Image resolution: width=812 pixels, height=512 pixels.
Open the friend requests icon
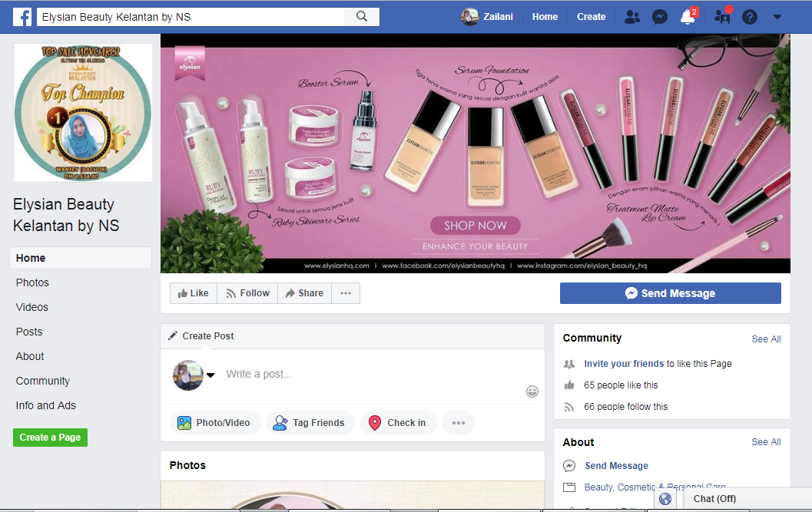pos(631,17)
